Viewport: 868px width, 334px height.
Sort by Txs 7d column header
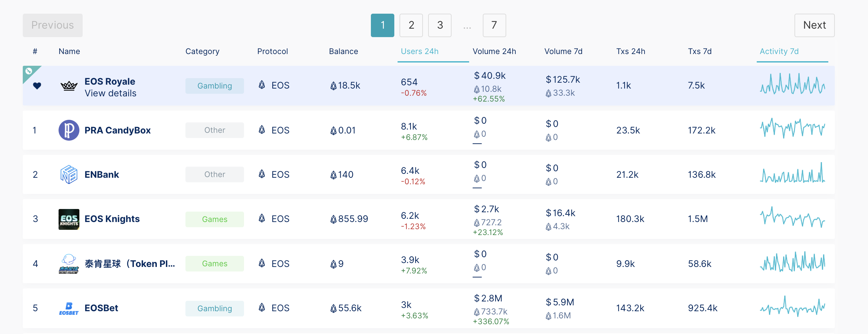pos(699,51)
